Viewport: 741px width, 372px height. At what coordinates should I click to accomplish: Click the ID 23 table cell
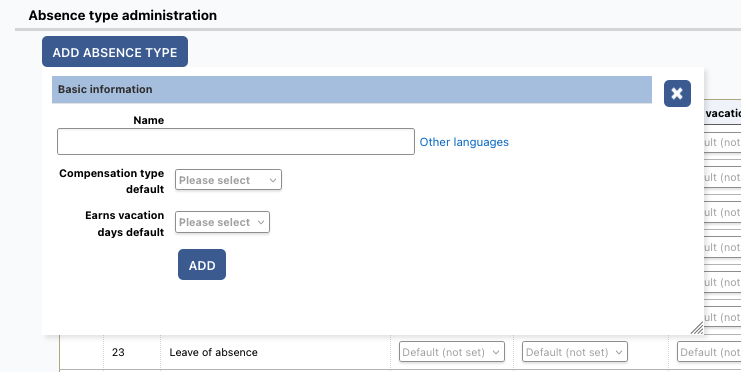(x=132, y=352)
